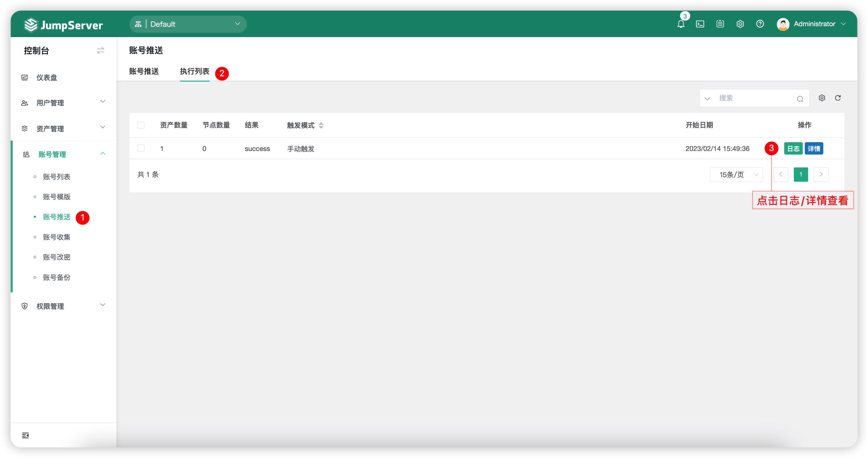Click the Administrator avatar

click(783, 24)
